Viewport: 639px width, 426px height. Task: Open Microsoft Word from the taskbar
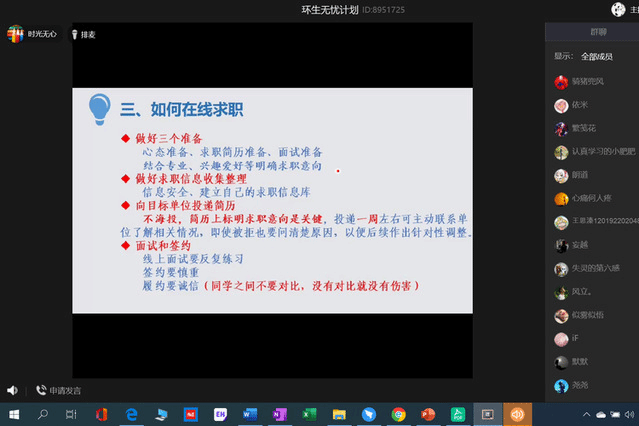(x=250, y=414)
